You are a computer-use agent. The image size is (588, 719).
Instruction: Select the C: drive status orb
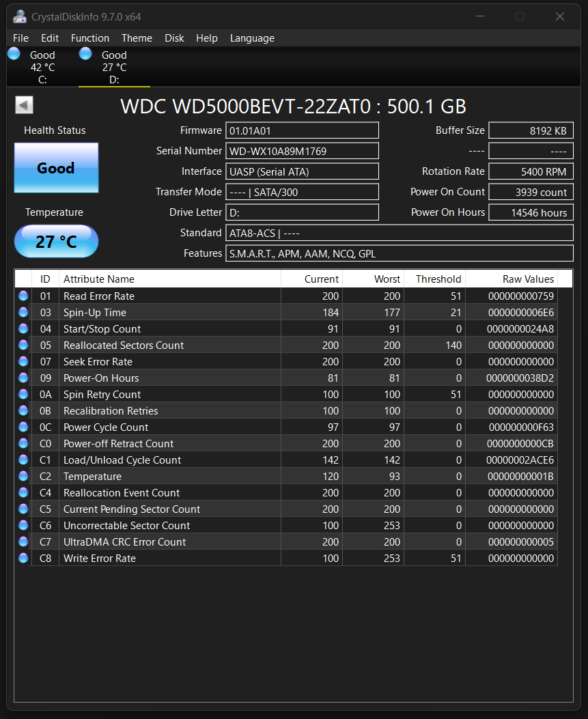pyautogui.click(x=14, y=54)
